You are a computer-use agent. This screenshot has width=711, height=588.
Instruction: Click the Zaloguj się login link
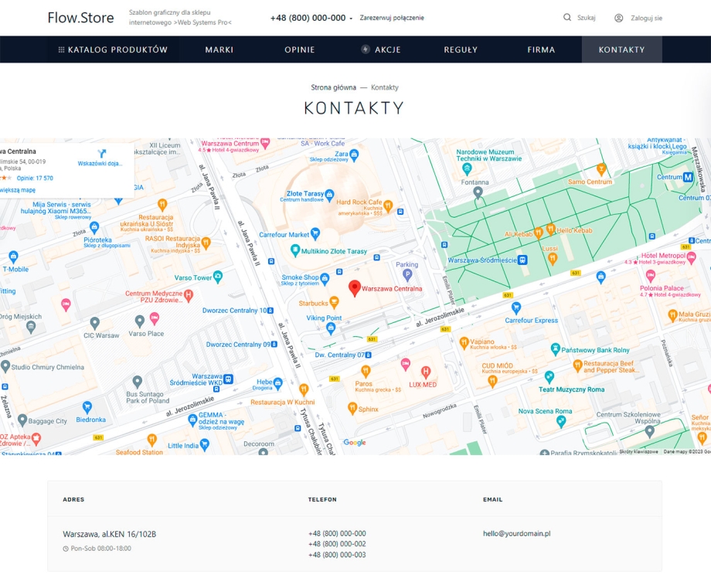coord(646,18)
